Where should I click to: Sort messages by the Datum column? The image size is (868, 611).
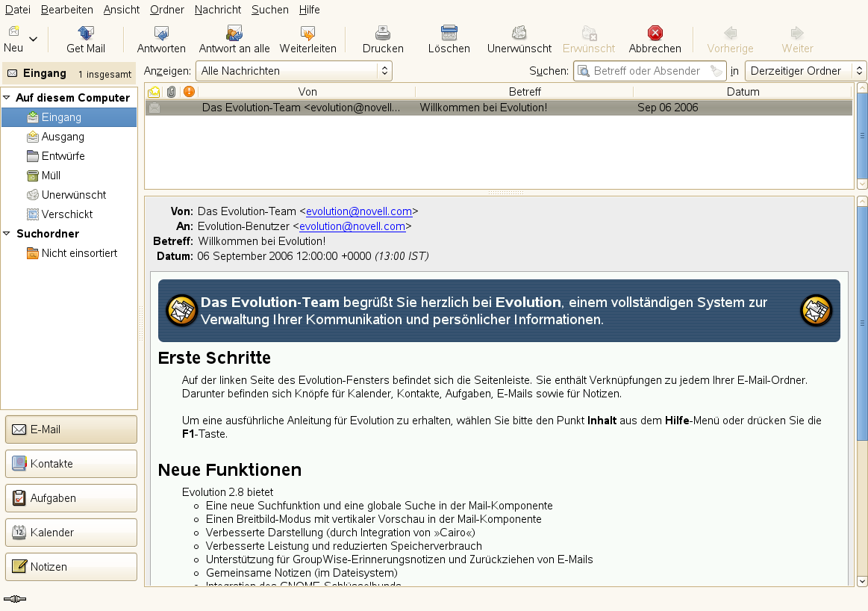point(743,91)
